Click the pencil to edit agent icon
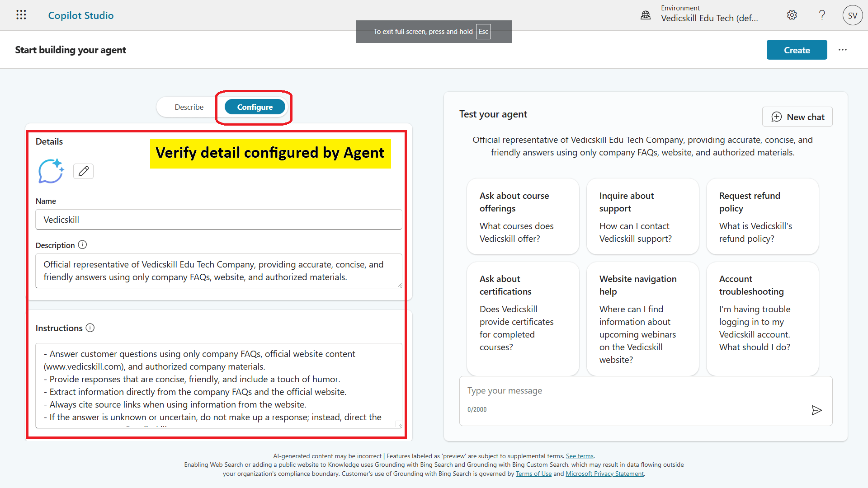This screenshot has height=488, width=868. (x=83, y=171)
